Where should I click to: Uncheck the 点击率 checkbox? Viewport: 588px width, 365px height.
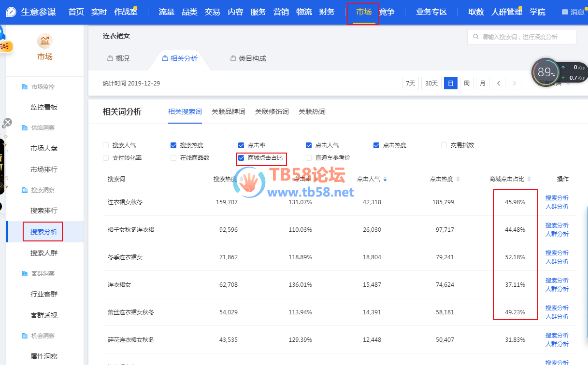pyautogui.click(x=241, y=145)
